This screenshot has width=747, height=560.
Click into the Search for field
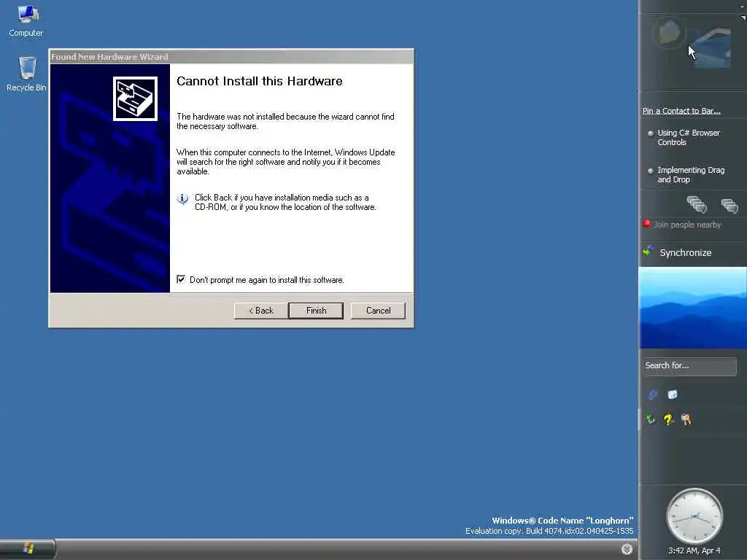click(689, 366)
